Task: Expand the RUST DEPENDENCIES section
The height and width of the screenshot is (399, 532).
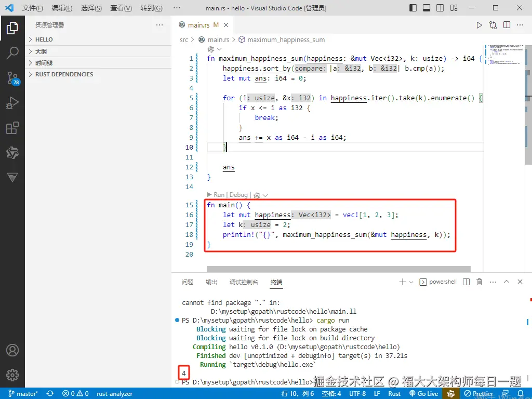Action: pyautogui.click(x=98, y=74)
